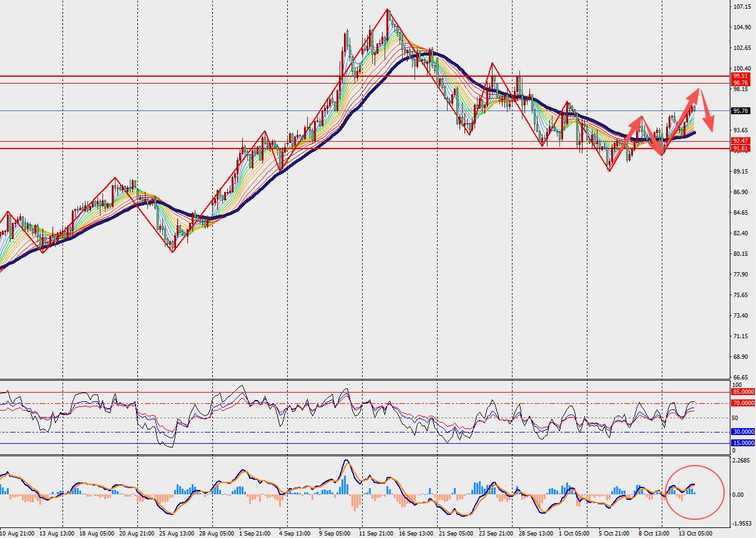Click the 28 Sep 13:00 time label
The image size is (756, 538).
536,534
